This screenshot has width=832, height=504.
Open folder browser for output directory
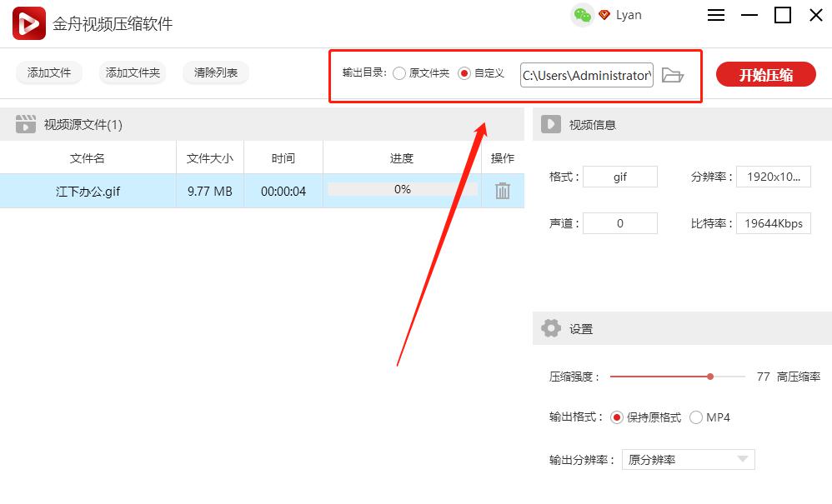pyautogui.click(x=674, y=74)
